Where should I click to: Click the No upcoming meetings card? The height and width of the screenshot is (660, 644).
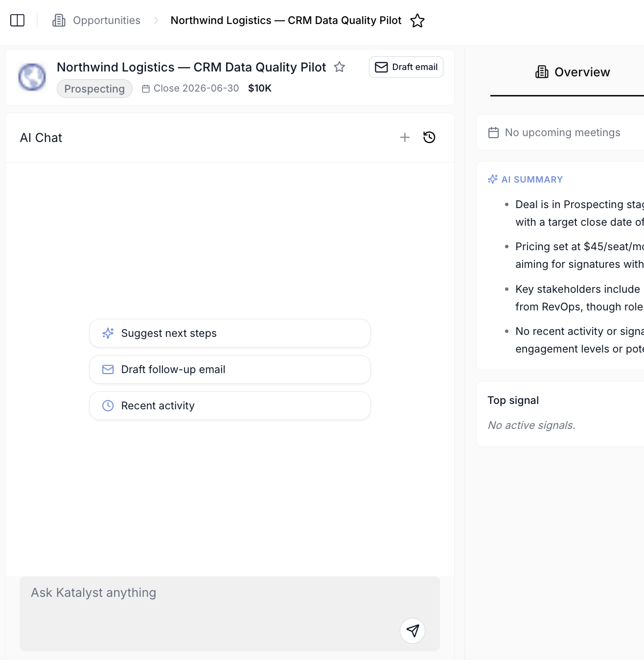pyautogui.click(x=560, y=133)
